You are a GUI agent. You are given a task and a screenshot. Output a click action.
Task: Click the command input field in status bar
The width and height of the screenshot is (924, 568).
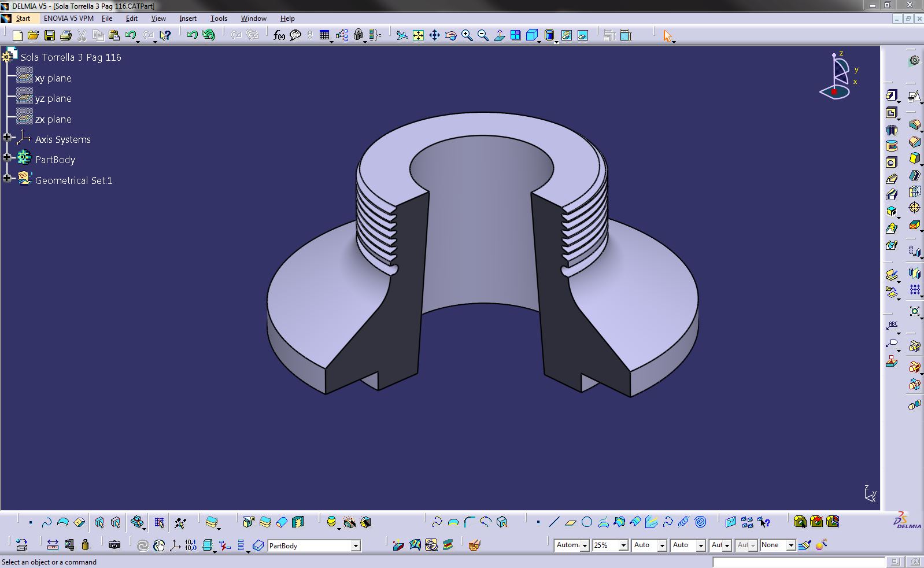pyautogui.click(x=799, y=562)
